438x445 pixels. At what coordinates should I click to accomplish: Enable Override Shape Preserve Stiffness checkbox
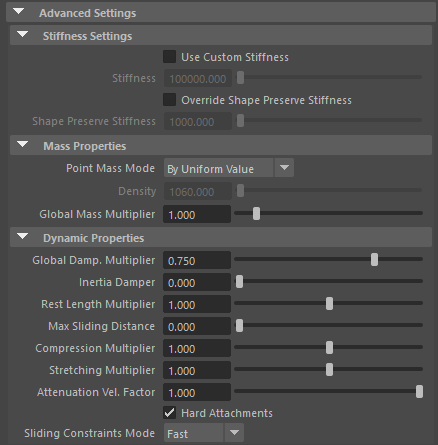pos(169,100)
